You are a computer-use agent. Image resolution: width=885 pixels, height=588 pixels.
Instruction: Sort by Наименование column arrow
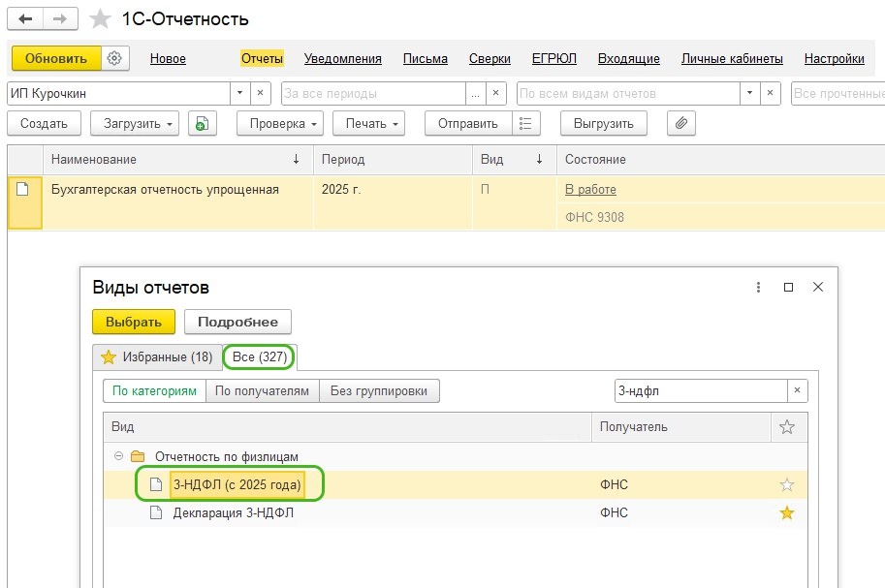pos(296,159)
